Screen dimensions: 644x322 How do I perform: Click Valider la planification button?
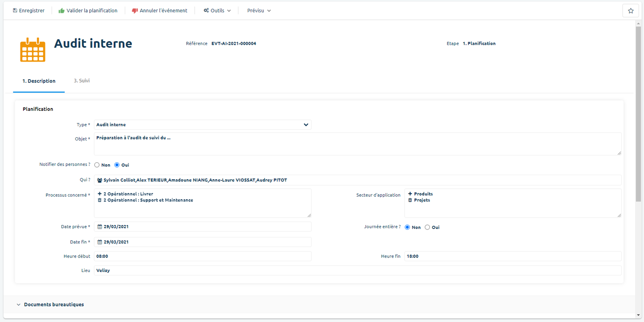pyautogui.click(x=88, y=11)
